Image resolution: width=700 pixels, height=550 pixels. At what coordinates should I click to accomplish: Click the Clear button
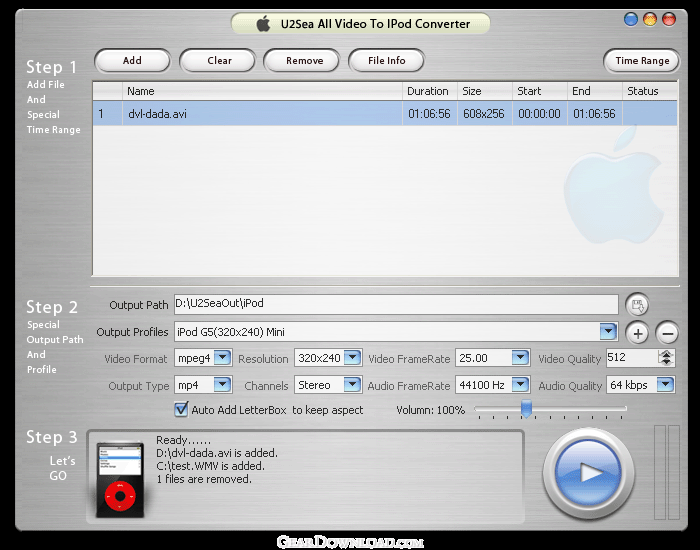click(x=217, y=61)
